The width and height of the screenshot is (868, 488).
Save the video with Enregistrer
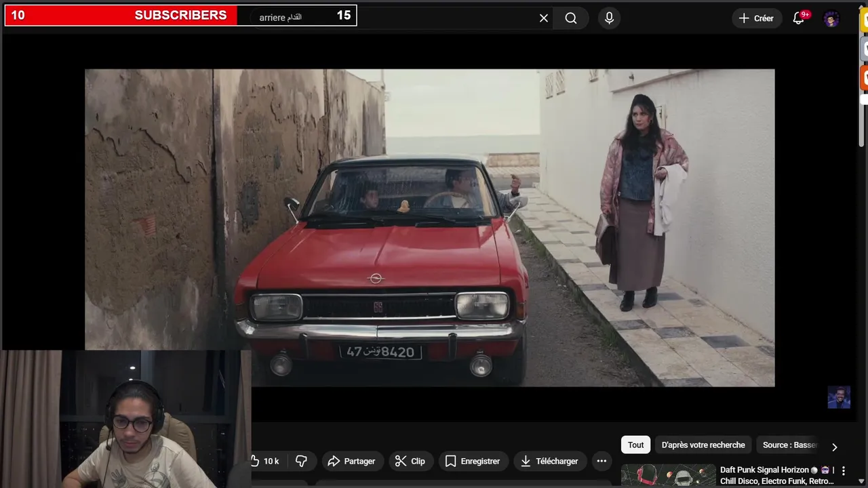473,461
